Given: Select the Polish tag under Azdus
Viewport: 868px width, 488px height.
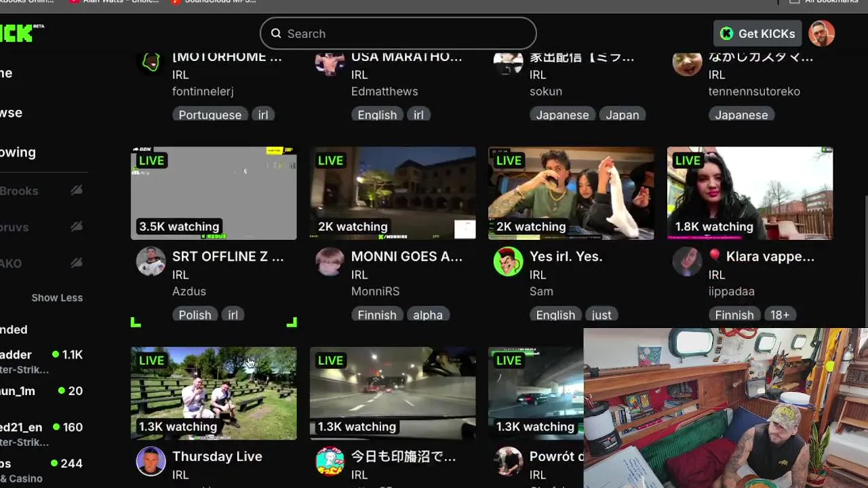Looking at the screenshot, I should pos(195,314).
